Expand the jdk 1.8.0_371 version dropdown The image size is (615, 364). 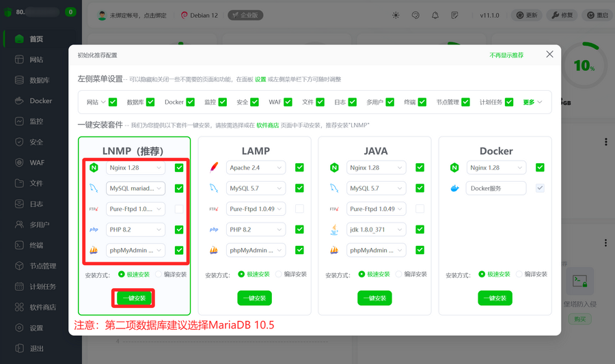377,229
